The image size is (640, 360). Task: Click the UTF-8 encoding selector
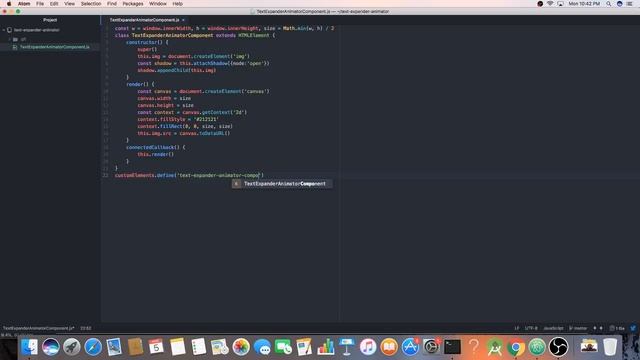[531, 328]
